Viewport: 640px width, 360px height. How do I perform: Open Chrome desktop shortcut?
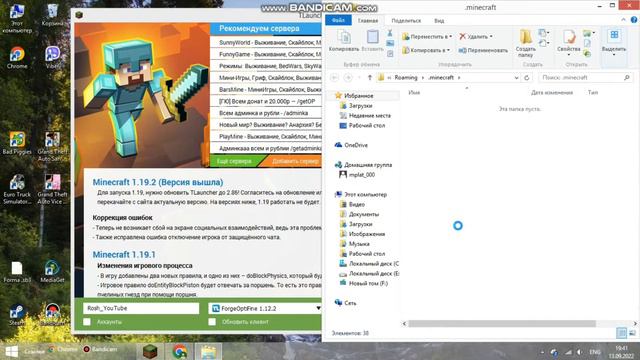tap(17, 58)
